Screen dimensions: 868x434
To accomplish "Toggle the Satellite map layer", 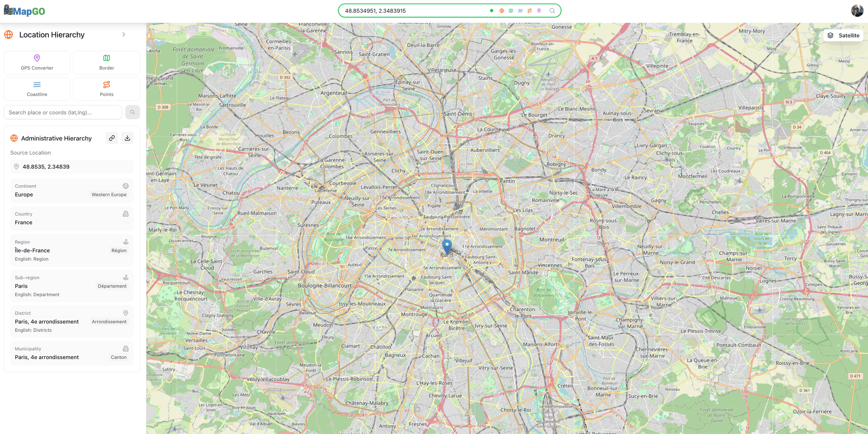I will pos(843,36).
